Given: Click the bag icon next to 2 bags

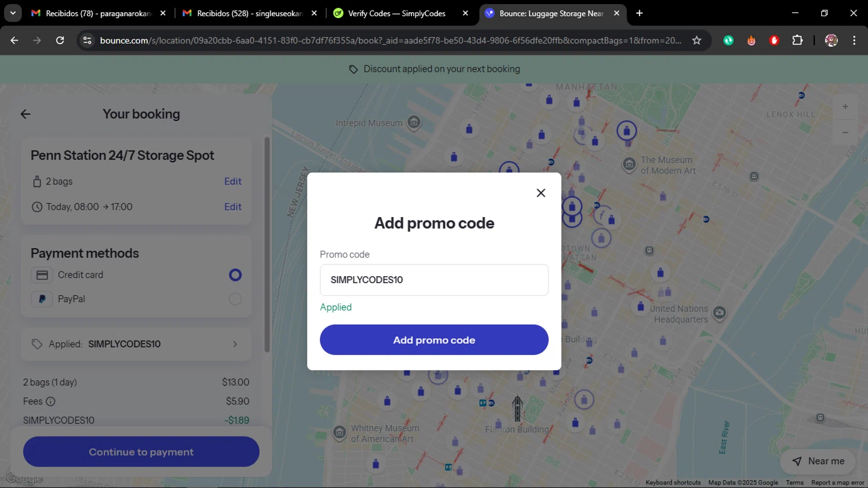Looking at the screenshot, I should [37, 181].
